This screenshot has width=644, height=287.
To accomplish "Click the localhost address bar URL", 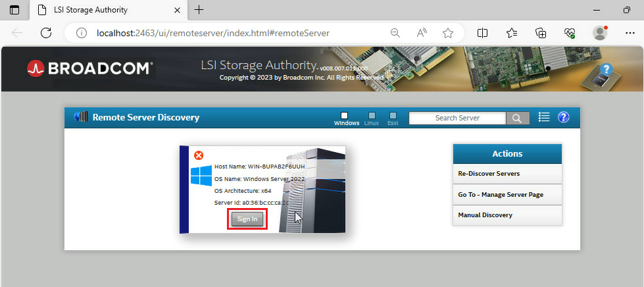I will [212, 33].
